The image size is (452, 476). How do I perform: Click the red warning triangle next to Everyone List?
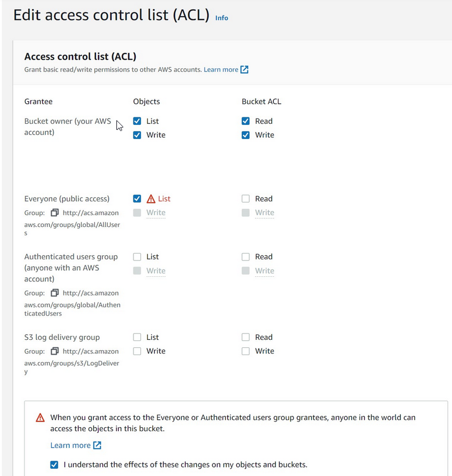(151, 199)
